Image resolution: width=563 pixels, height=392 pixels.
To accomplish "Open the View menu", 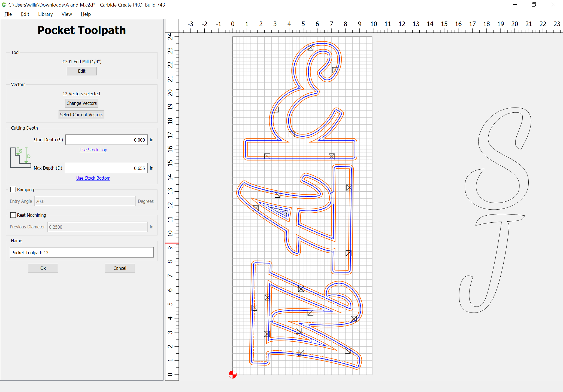I will pos(66,14).
